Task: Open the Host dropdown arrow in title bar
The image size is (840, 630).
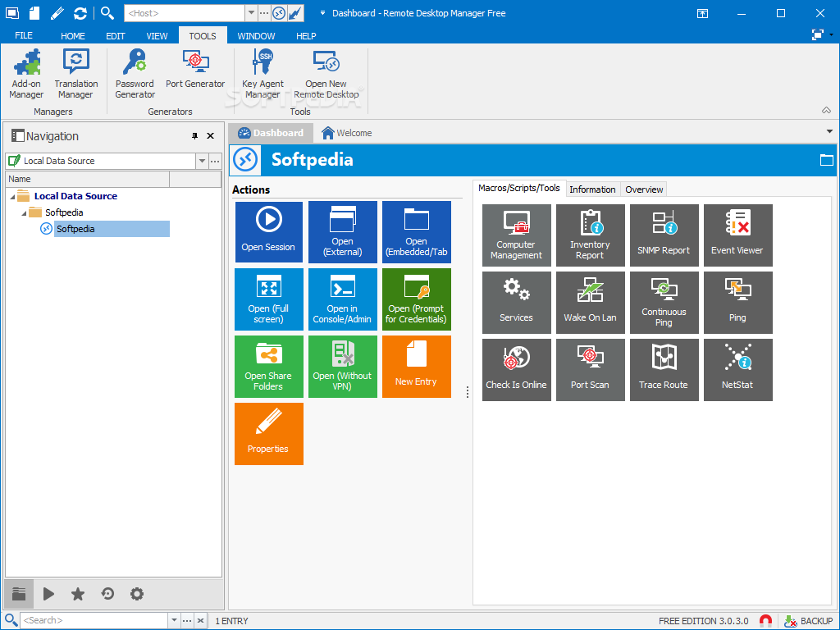Action: (x=251, y=13)
